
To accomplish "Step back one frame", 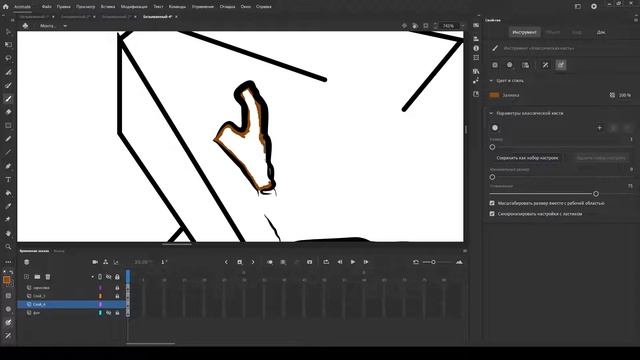I will 340,262.
